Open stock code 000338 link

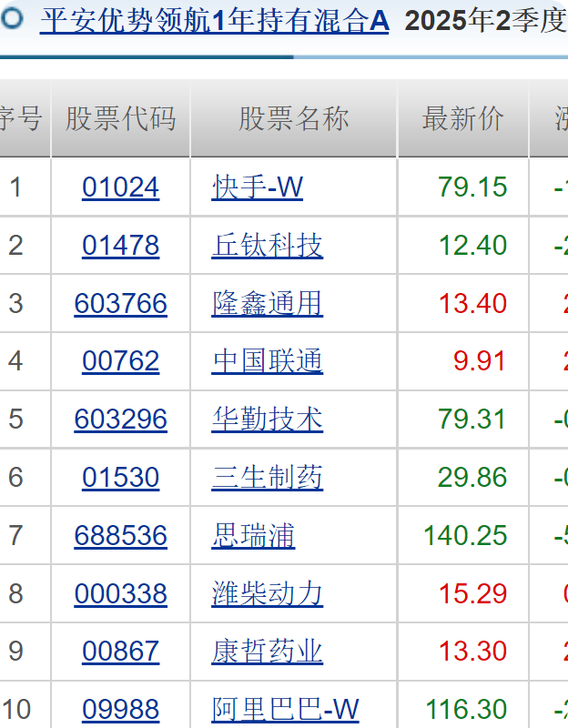click(121, 593)
